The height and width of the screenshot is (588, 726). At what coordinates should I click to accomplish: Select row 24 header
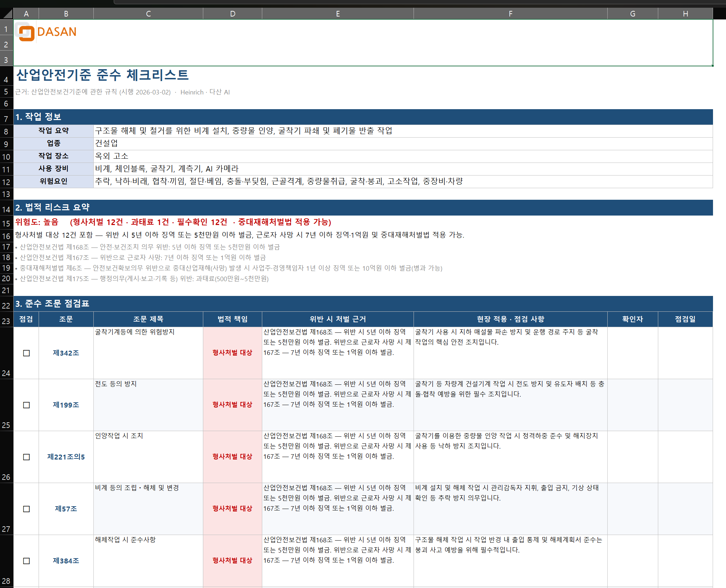coord(6,353)
